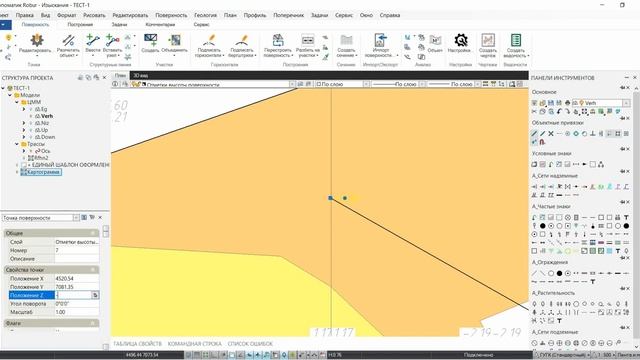Click the Создать сечение icon
Screen dimensions: 640x360
[346, 40]
